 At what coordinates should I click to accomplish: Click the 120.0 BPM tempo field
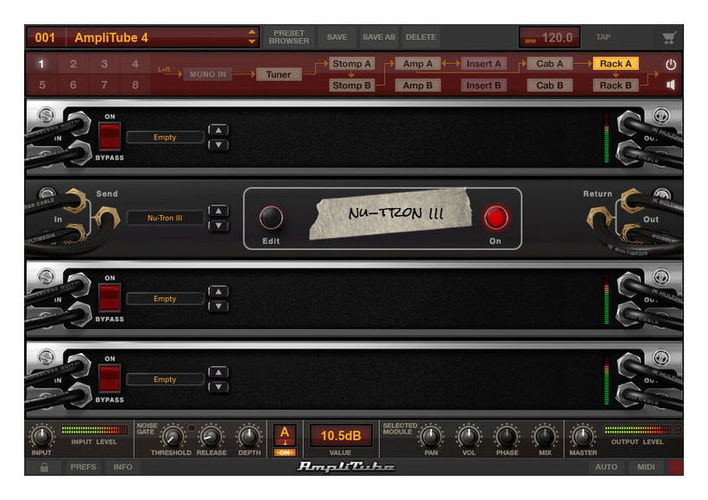[x=550, y=38]
